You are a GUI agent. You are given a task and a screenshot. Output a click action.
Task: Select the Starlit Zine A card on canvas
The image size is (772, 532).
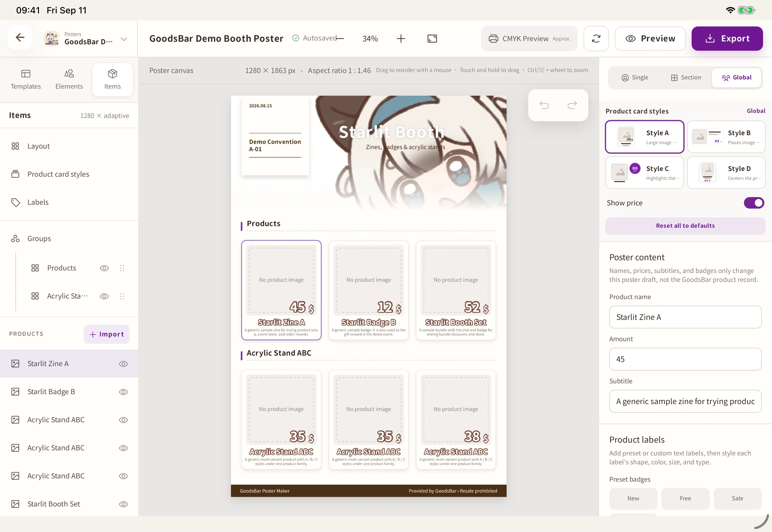pos(281,290)
